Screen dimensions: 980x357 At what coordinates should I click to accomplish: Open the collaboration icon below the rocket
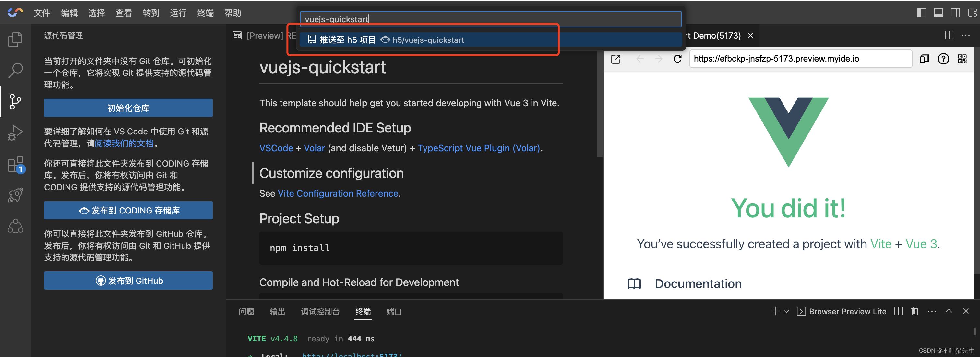(15, 226)
